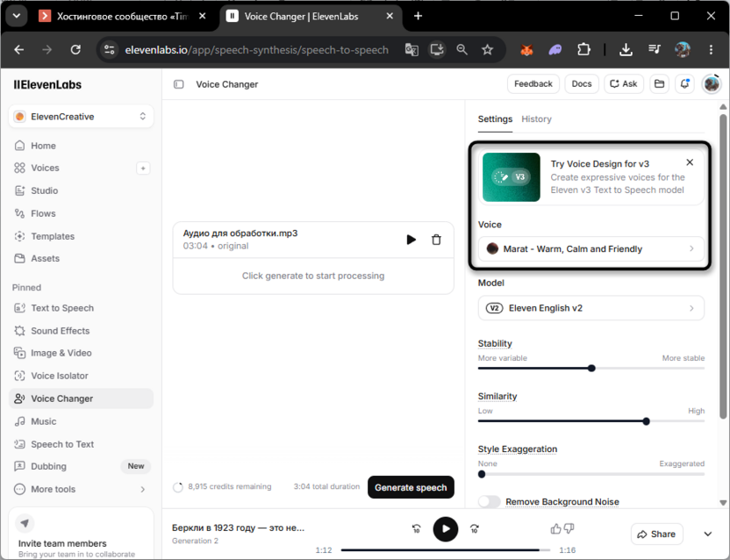This screenshot has width=730, height=560.
Task: Click the Ask button
Action: point(623,84)
